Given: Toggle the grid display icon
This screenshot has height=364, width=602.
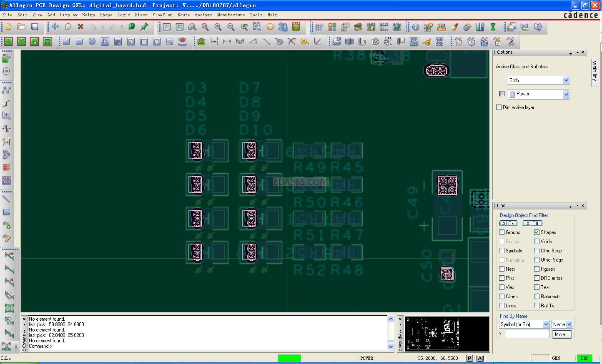Looking at the screenshot, I should pos(319,27).
